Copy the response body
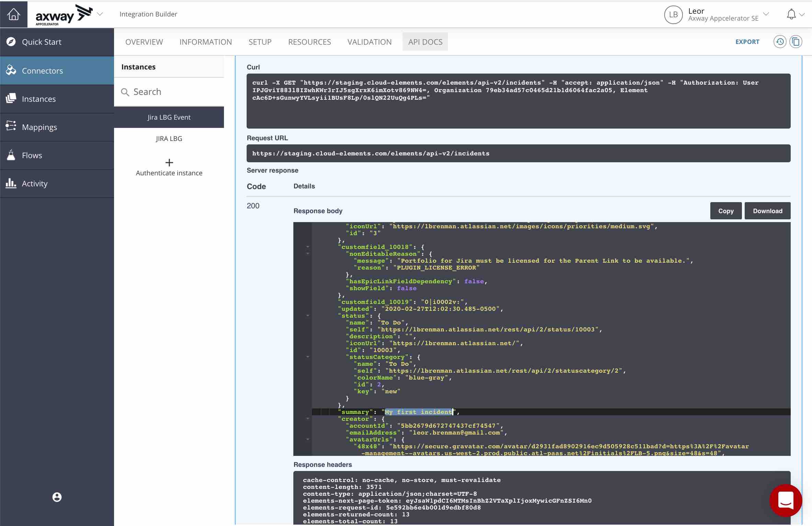Screen dimensions: 812x526 coord(726,211)
